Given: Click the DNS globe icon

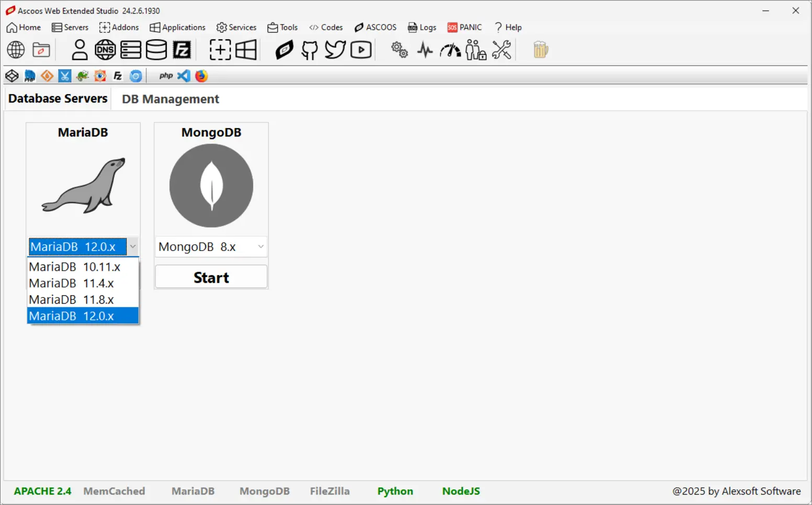Looking at the screenshot, I should pos(105,50).
